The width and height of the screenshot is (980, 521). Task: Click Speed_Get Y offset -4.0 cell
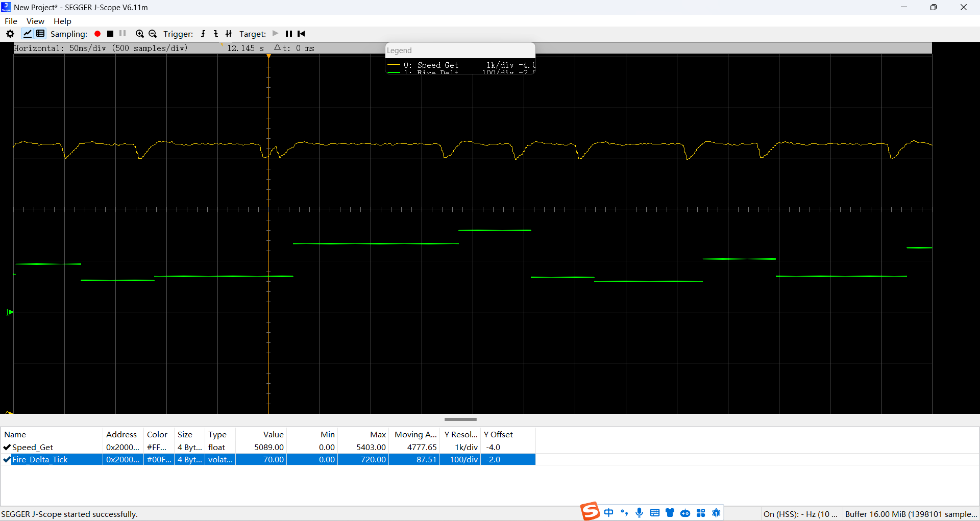pos(508,447)
